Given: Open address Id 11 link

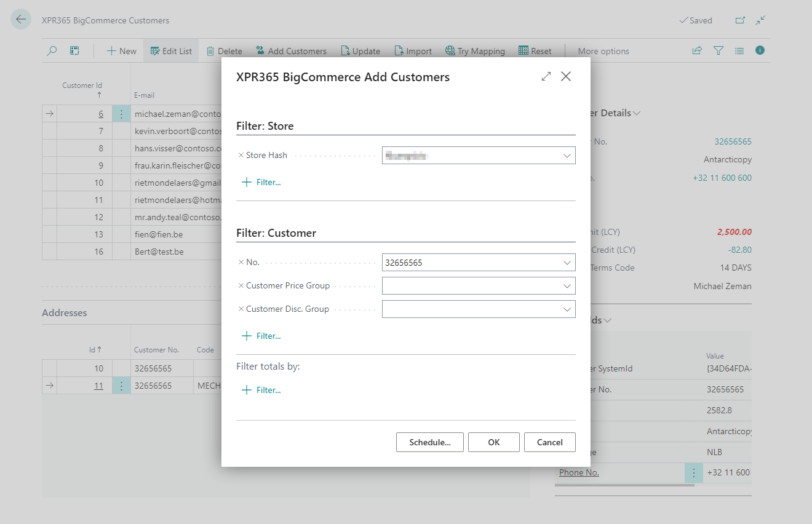Looking at the screenshot, I should click(98, 386).
